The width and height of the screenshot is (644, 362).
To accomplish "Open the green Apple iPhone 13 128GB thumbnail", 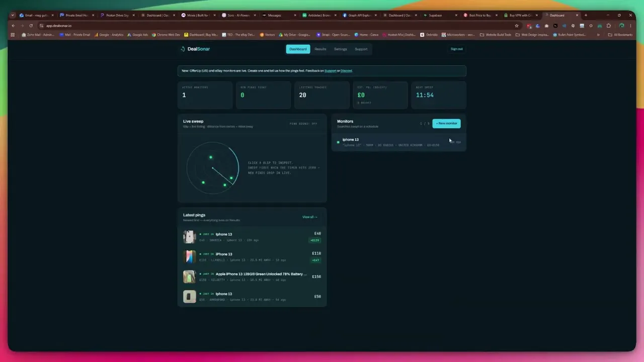I will pyautogui.click(x=189, y=277).
